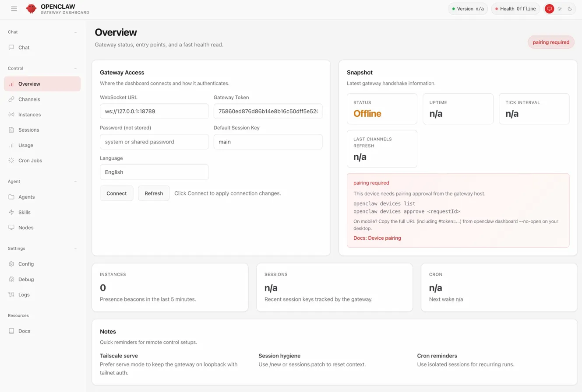Screen dimensions: 582x392
Task: Click the Snapshot card title
Action: [x=360, y=73]
